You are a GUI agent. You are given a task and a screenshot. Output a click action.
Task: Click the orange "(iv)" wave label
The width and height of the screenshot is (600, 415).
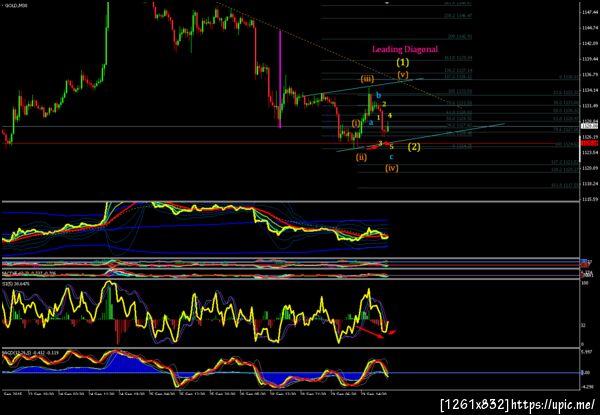391,168
